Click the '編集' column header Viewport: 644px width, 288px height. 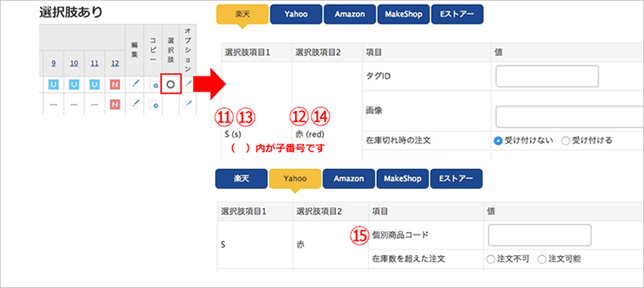coord(134,48)
